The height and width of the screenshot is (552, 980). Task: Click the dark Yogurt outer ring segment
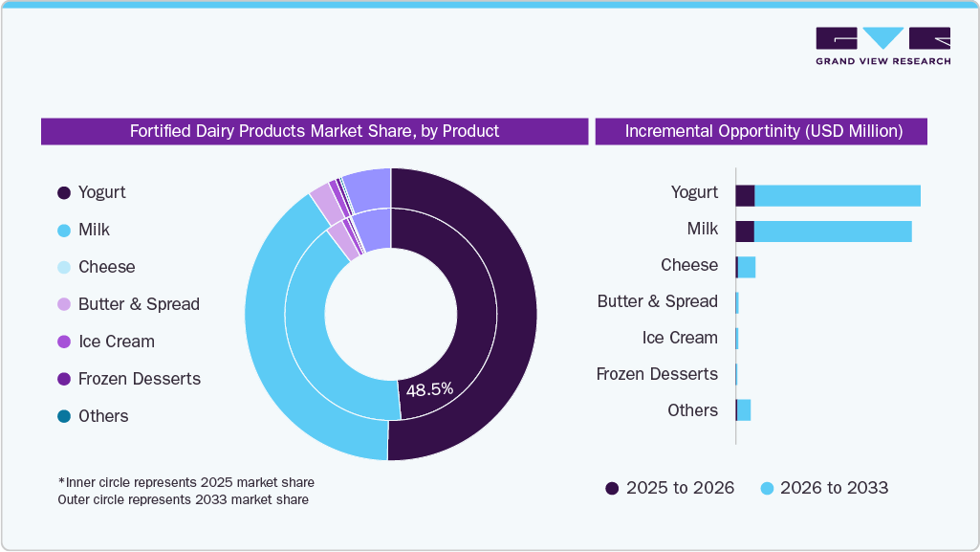click(x=515, y=313)
